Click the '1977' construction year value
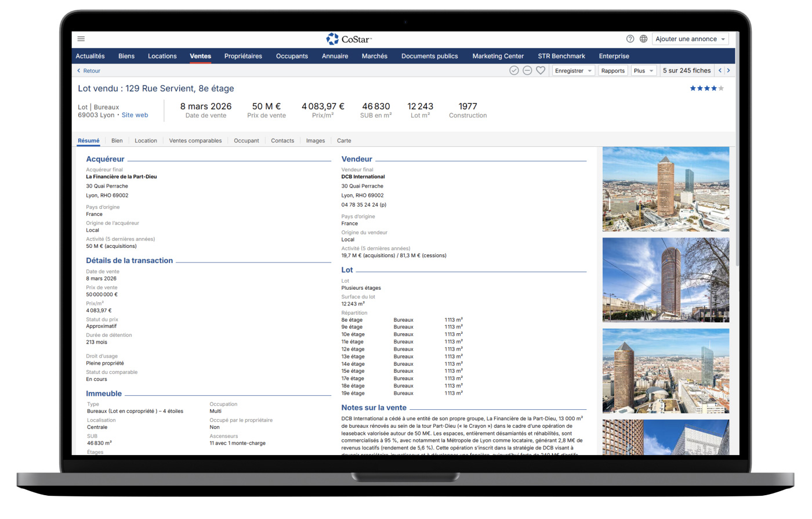 click(467, 106)
